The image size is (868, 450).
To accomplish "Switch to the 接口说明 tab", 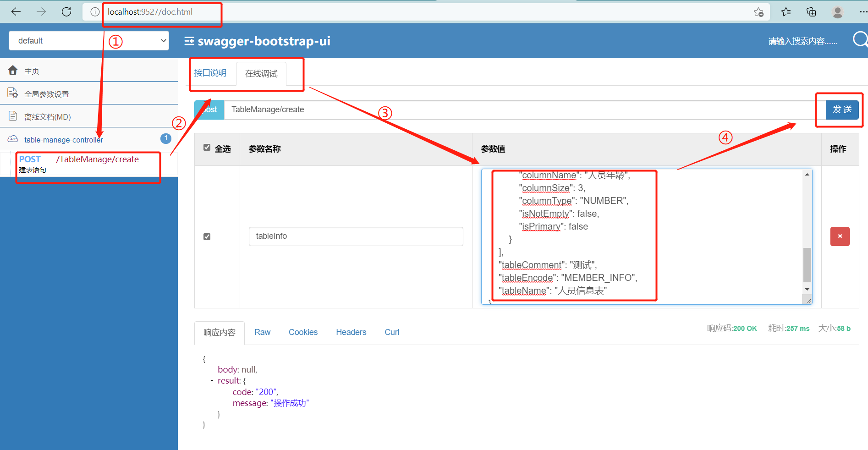I will click(x=209, y=72).
